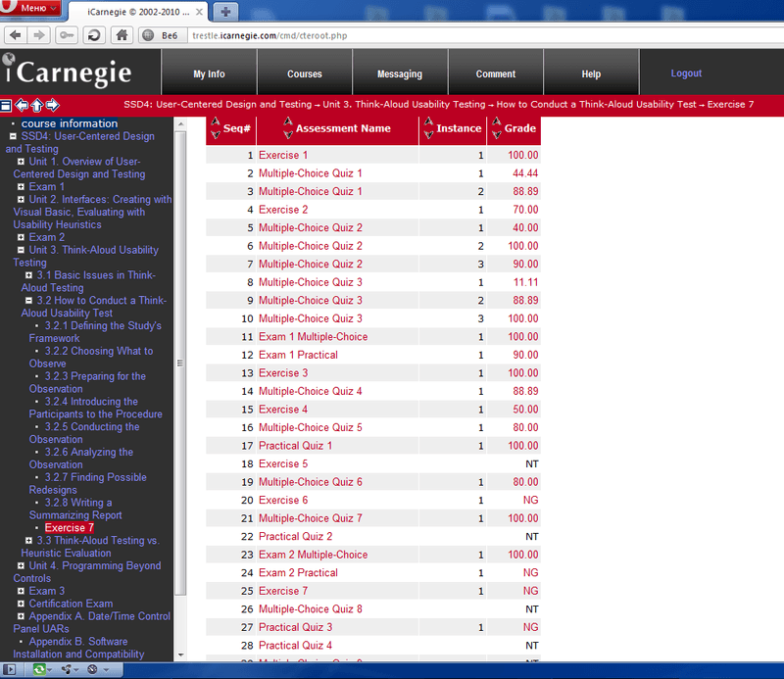Screen dimensions: 784x679
Task: Open Exam 2 Multiple-Choice assessment
Action: (313, 555)
